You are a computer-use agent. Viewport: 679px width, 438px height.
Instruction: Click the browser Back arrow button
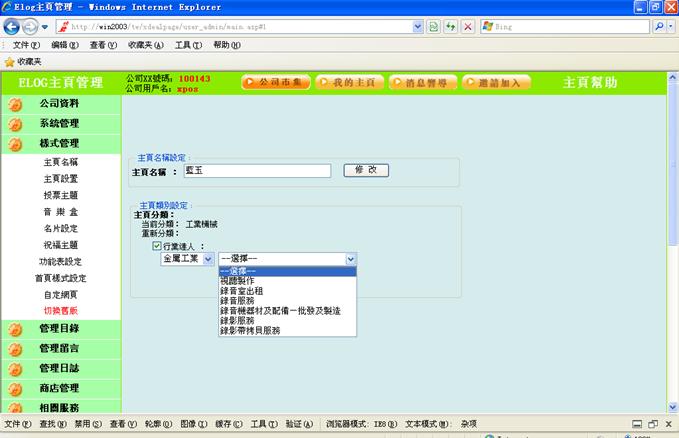pyautogui.click(x=13, y=26)
